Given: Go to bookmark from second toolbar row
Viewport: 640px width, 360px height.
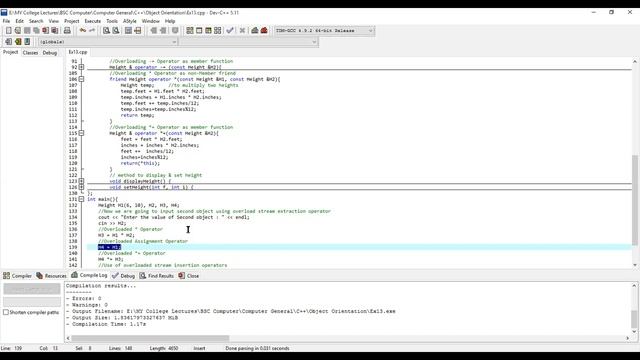Looking at the screenshot, I should (x=27, y=42).
